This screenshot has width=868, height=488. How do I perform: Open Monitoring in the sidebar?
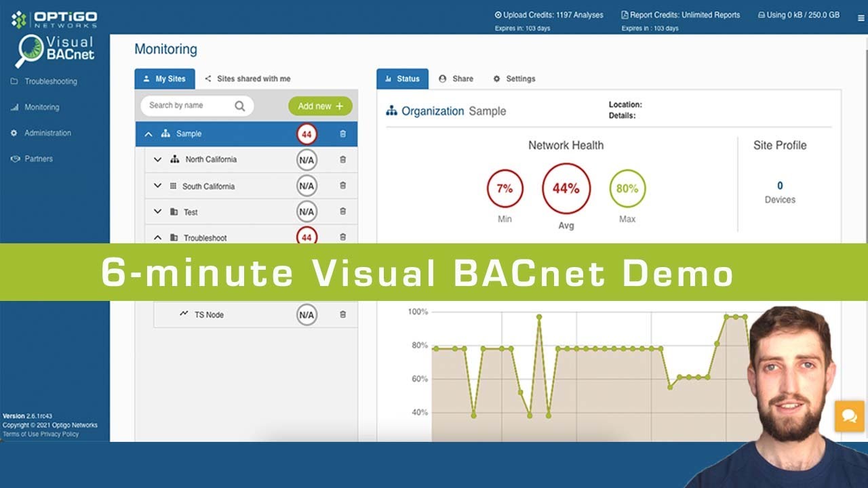pyautogui.click(x=42, y=107)
